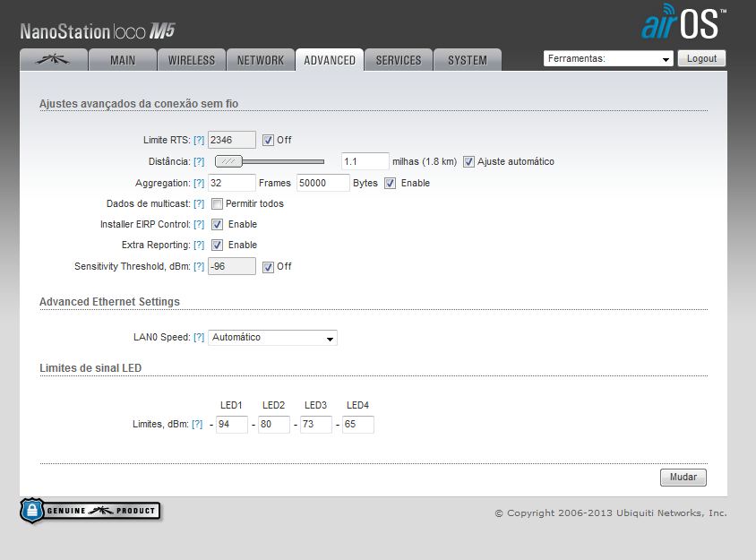Image resolution: width=756 pixels, height=560 pixels.
Task: Click the NanoStation loco M5 title
Action: point(97,31)
